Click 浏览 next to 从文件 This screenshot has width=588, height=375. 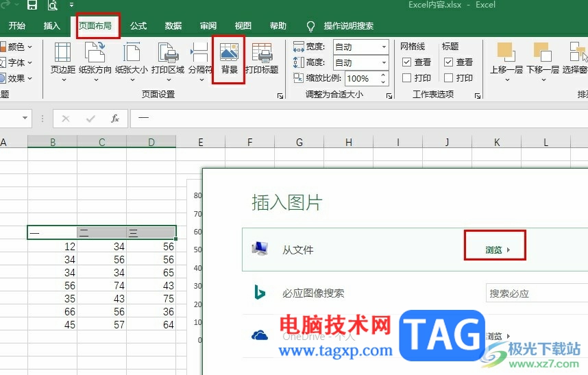point(498,250)
